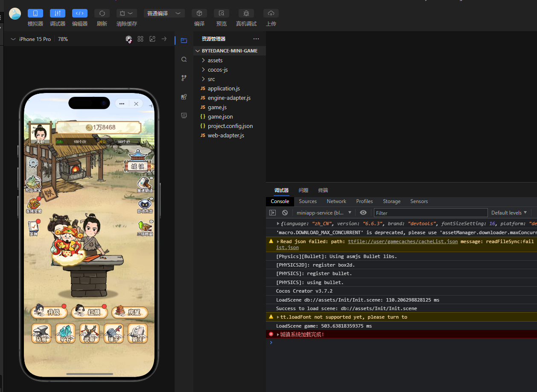Open the Default levels dropdown

(509, 212)
